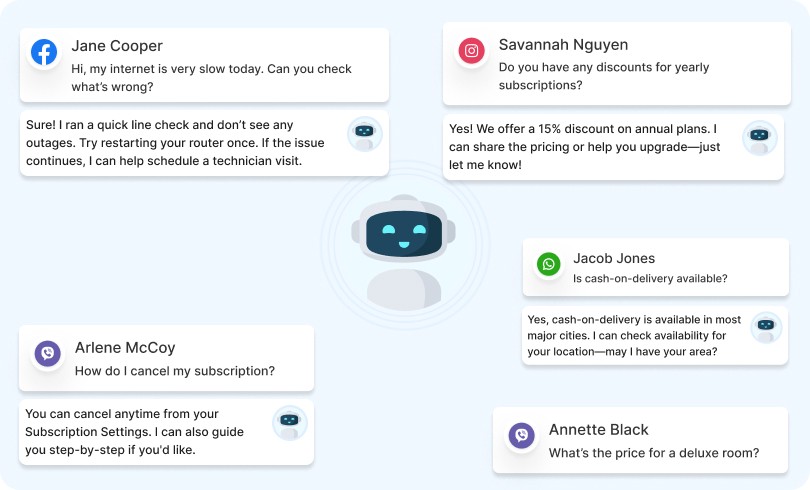This screenshot has width=810, height=490.
Task: Click the bot avatar in cash-on-delivery reply
Action: pos(766,327)
